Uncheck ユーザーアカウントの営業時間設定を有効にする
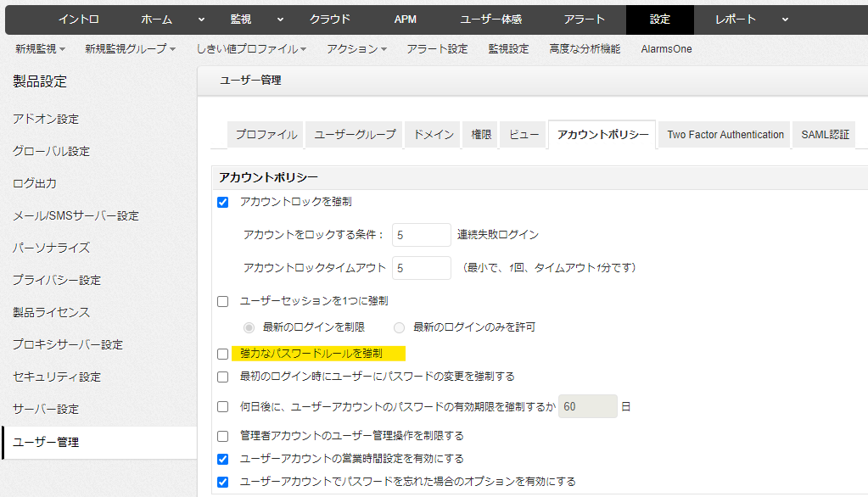 [223, 459]
